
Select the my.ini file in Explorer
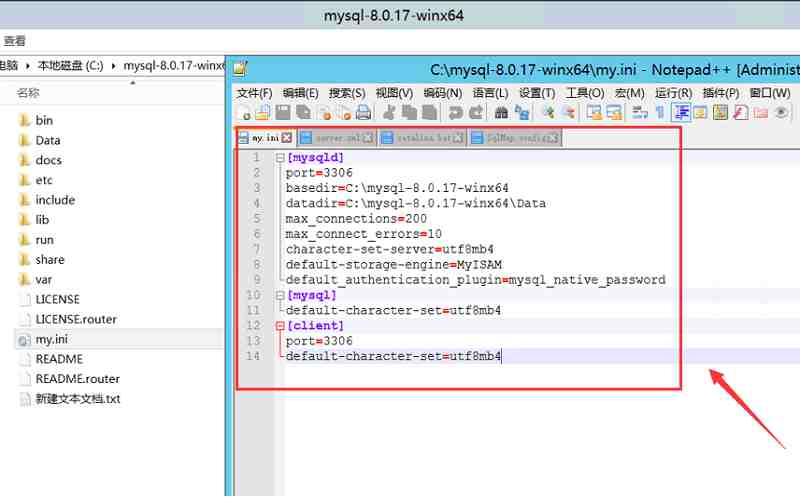51,339
